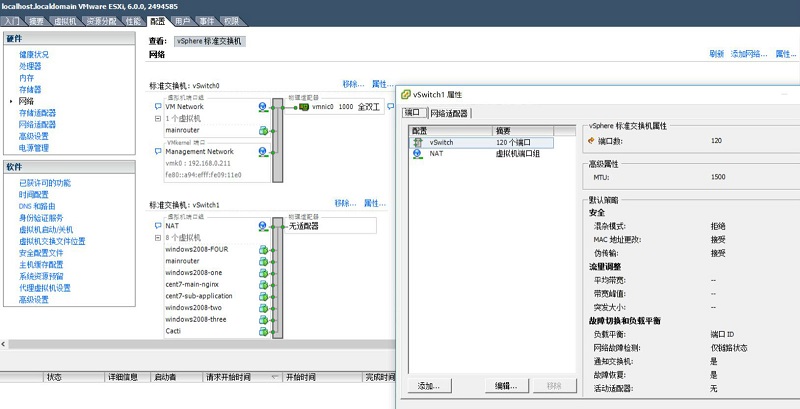Open 存储器 in hardware list

[30, 90]
